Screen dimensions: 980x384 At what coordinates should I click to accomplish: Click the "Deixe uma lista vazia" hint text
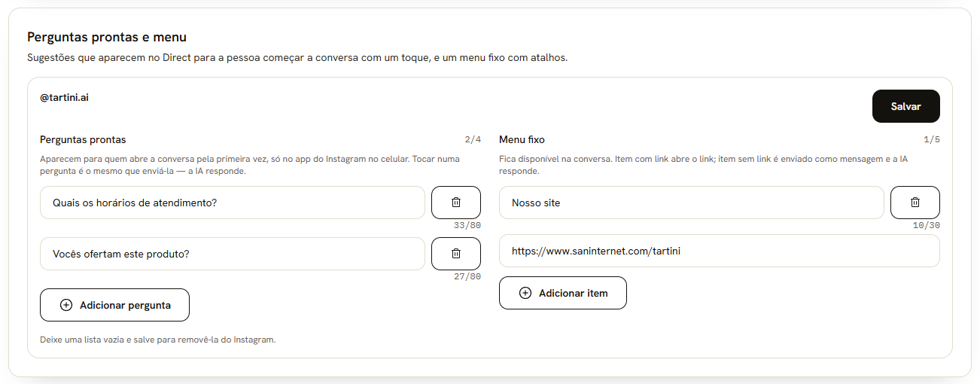158,340
